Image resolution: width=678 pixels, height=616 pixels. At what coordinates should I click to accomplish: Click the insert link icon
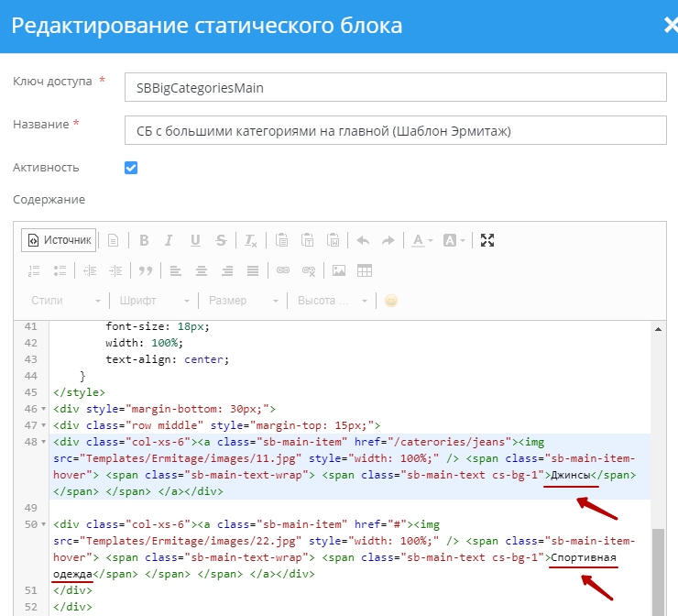pos(283,270)
